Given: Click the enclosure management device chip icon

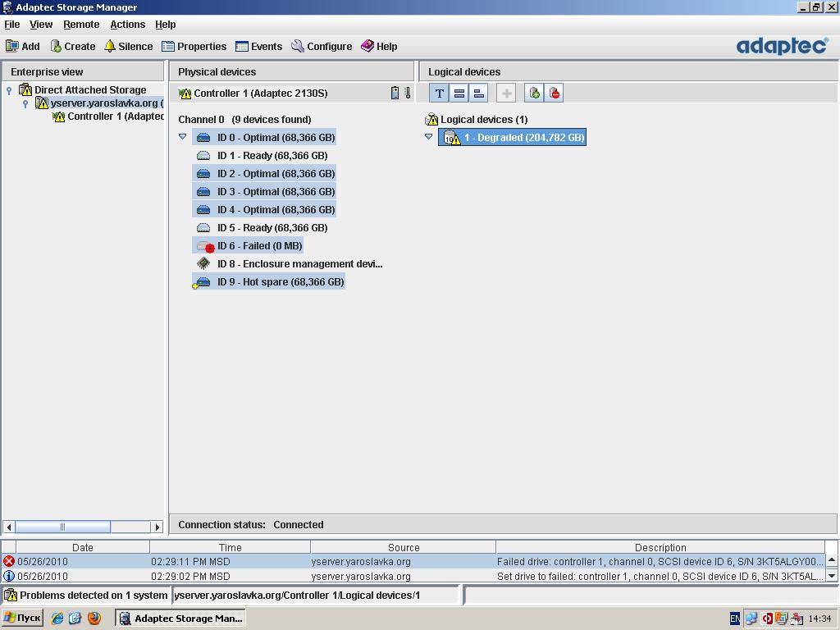Looking at the screenshot, I should [203, 264].
